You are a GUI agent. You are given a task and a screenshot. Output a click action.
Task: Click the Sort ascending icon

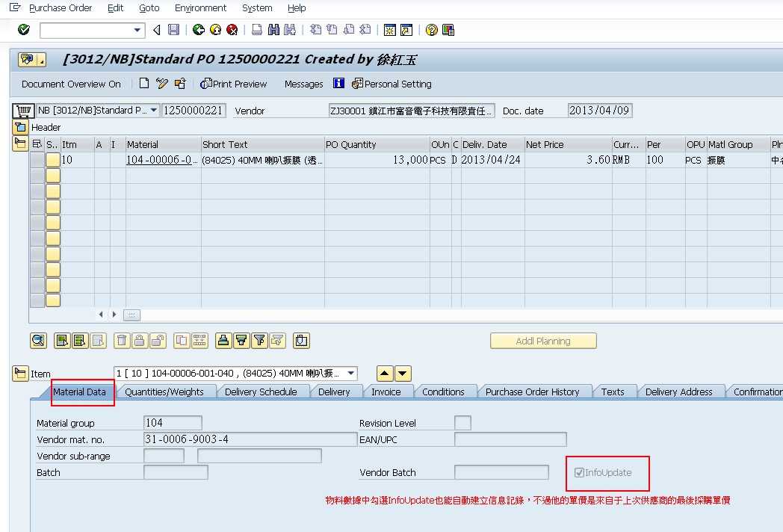[223, 341]
